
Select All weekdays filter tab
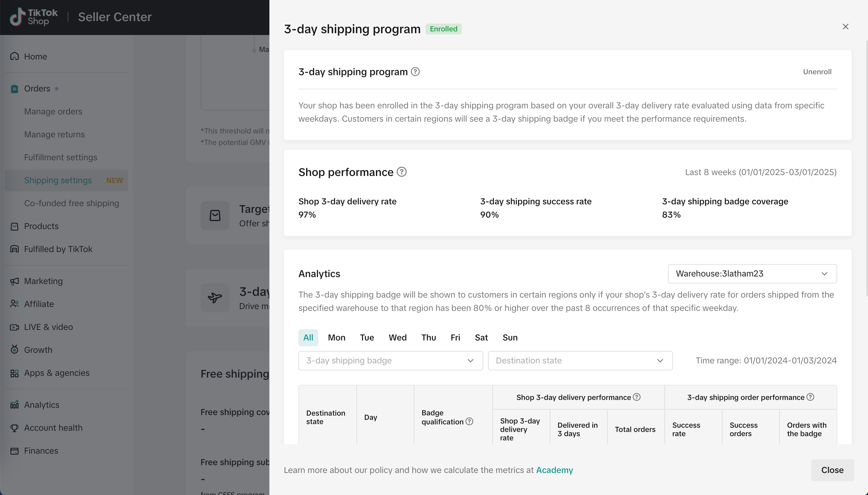point(308,337)
